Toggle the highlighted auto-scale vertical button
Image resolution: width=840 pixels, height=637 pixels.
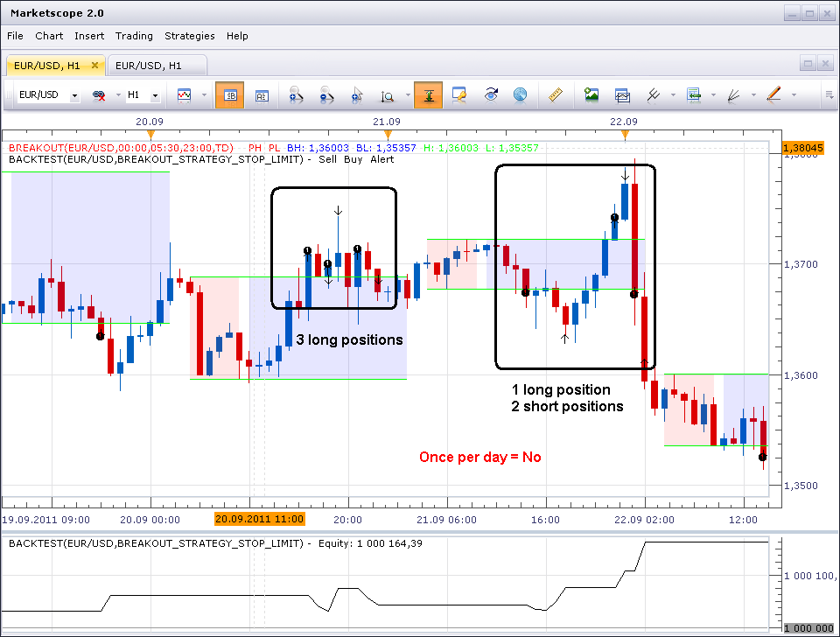428,95
